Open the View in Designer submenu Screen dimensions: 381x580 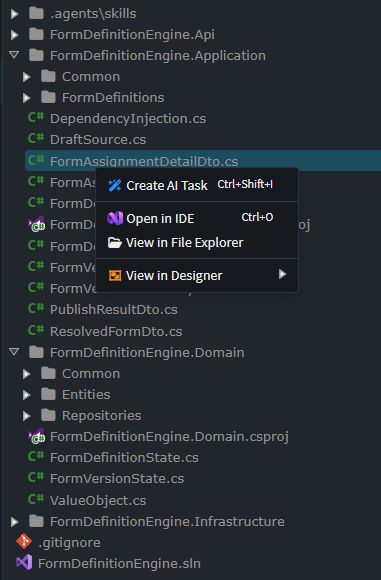point(197,275)
